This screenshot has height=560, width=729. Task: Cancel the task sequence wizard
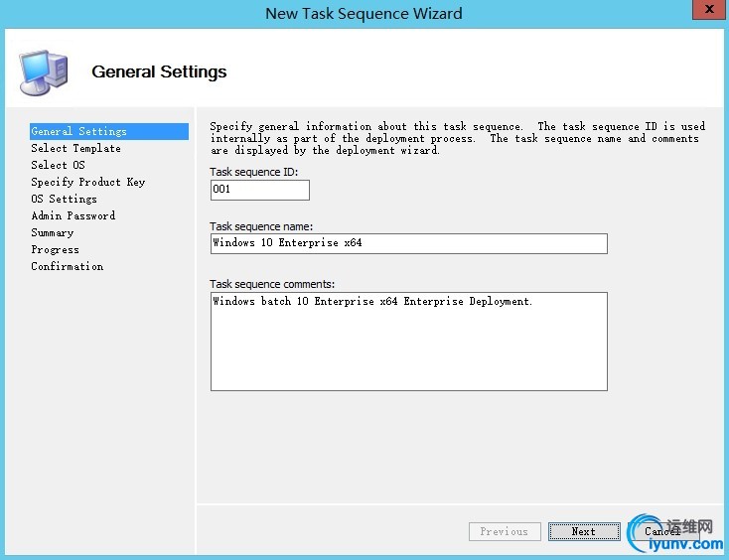(x=661, y=531)
